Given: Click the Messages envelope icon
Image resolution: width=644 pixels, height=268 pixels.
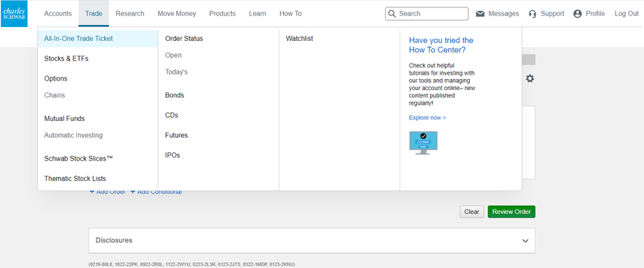Looking at the screenshot, I should pyautogui.click(x=480, y=14).
